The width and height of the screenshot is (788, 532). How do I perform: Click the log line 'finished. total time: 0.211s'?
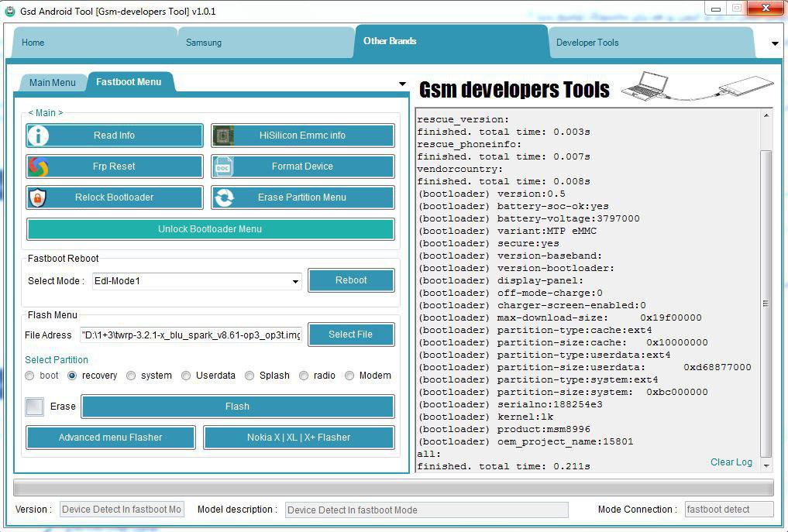[x=504, y=467]
